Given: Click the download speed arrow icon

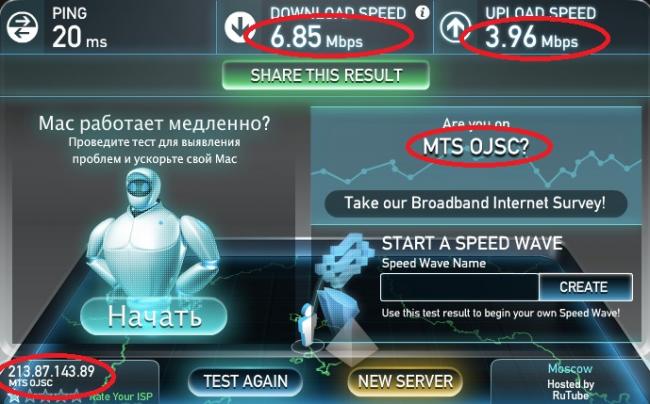Looking at the screenshot, I should (x=239, y=27).
